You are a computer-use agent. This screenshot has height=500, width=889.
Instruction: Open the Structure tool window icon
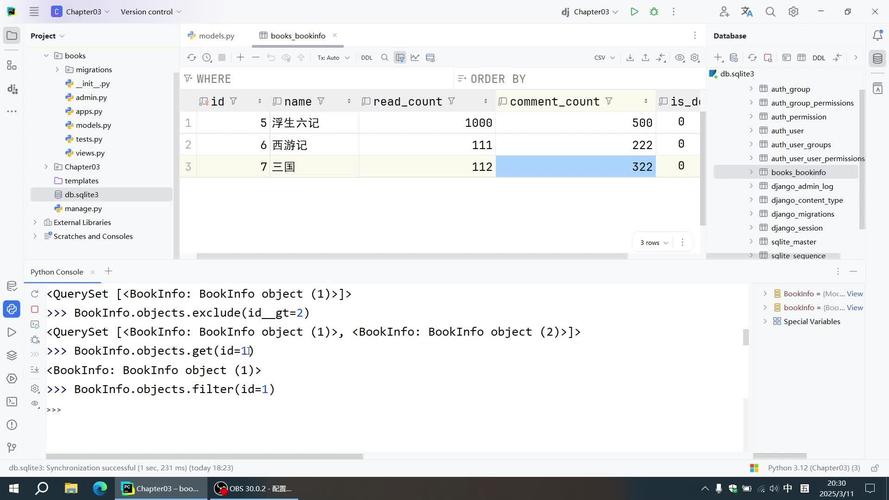click(x=11, y=65)
